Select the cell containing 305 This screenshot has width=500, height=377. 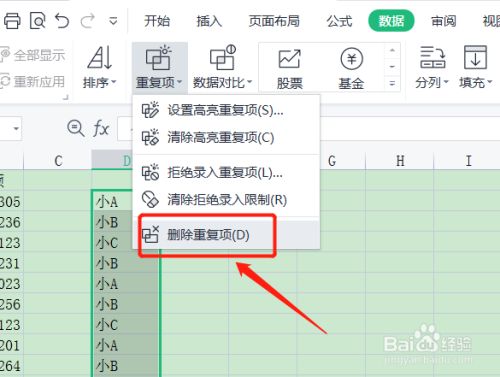click(x=12, y=202)
